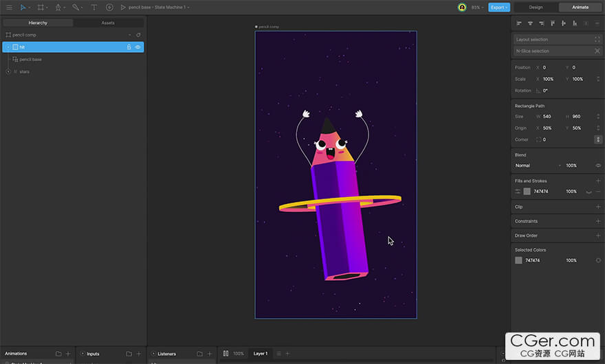Switch to the Assets tab
This screenshot has height=364, width=605.
(108, 23)
